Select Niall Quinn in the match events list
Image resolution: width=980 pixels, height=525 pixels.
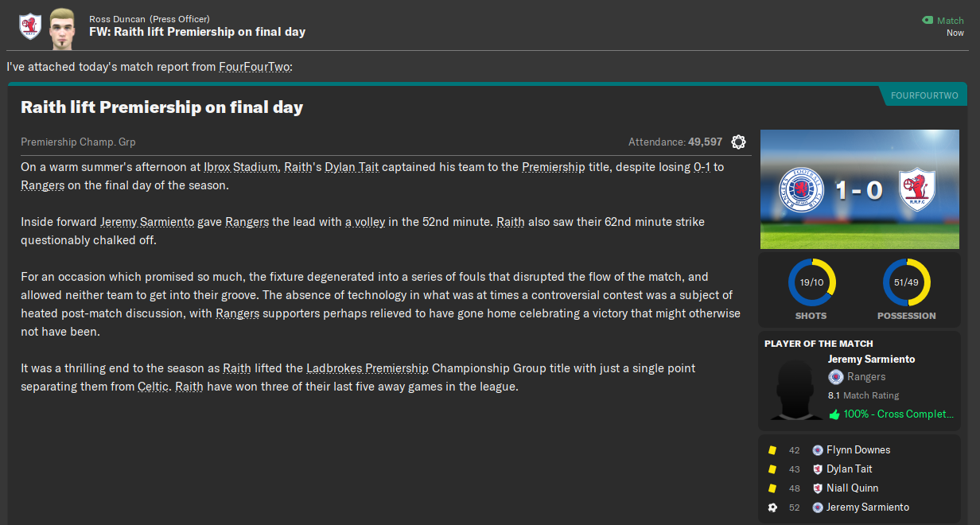(852, 488)
